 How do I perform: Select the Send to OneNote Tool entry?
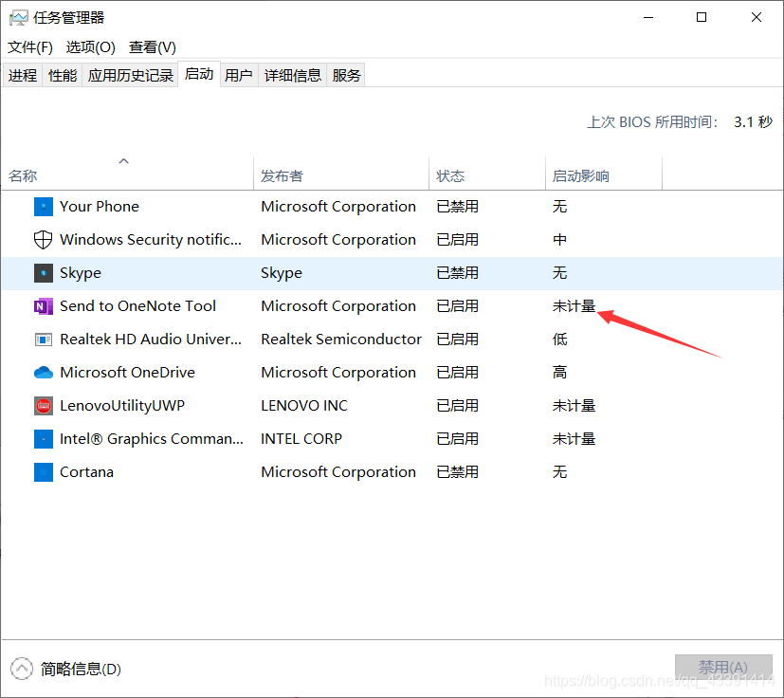[137, 306]
